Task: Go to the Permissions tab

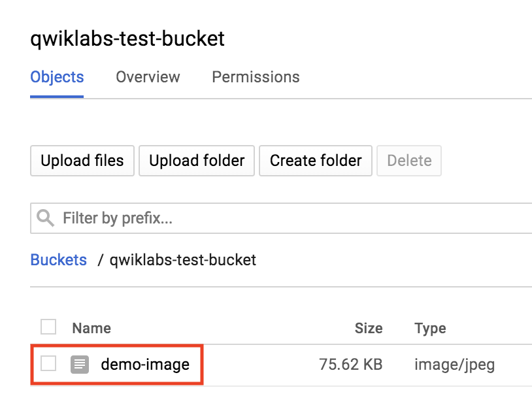Action: [256, 77]
